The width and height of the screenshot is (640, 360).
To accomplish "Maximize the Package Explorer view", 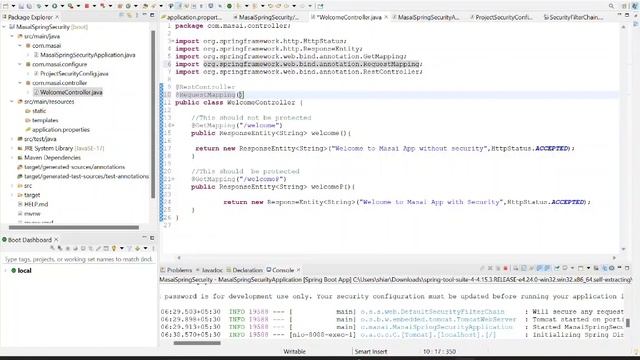I will coord(152,15).
